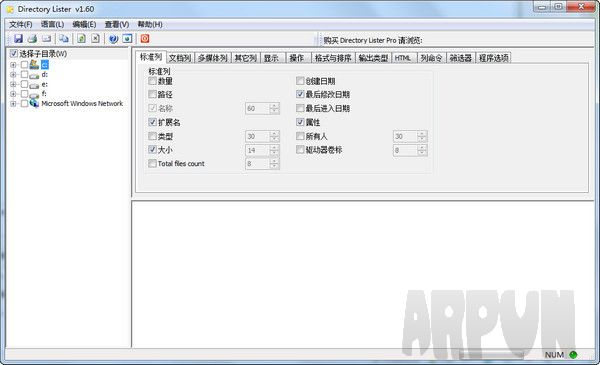Expand the Microsoft Windows Network node
The width and height of the screenshot is (600, 365).
point(13,103)
